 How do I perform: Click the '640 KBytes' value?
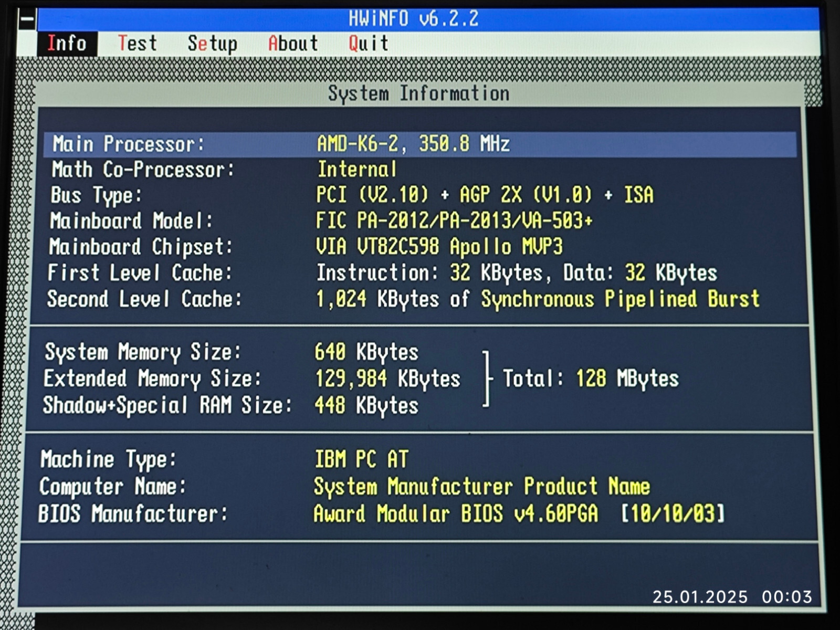(x=366, y=352)
